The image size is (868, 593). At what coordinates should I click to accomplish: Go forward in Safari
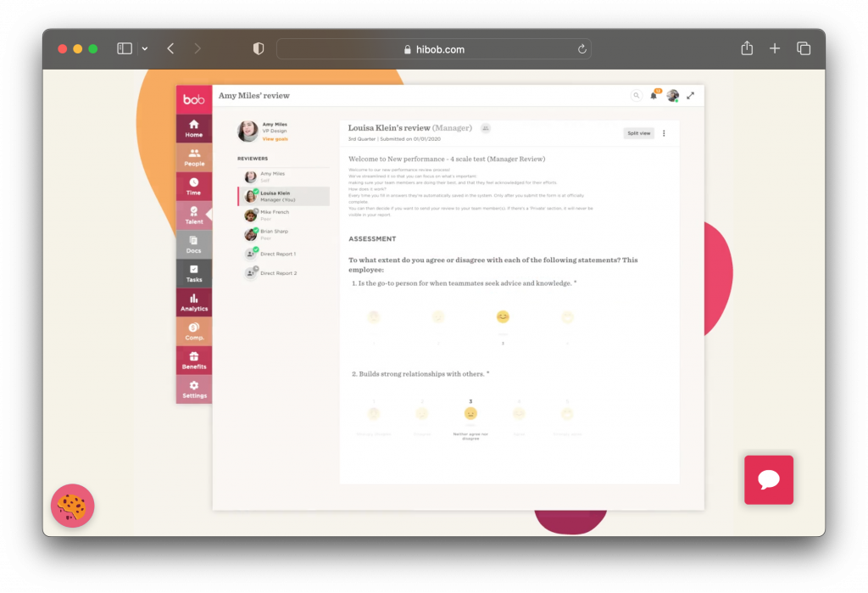198,48
